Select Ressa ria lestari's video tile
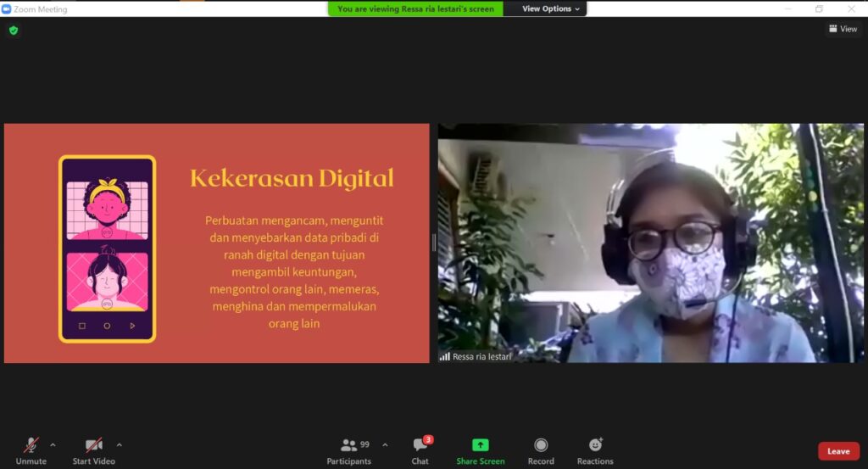This screenshot has height=469, width=868. (650, 243)
